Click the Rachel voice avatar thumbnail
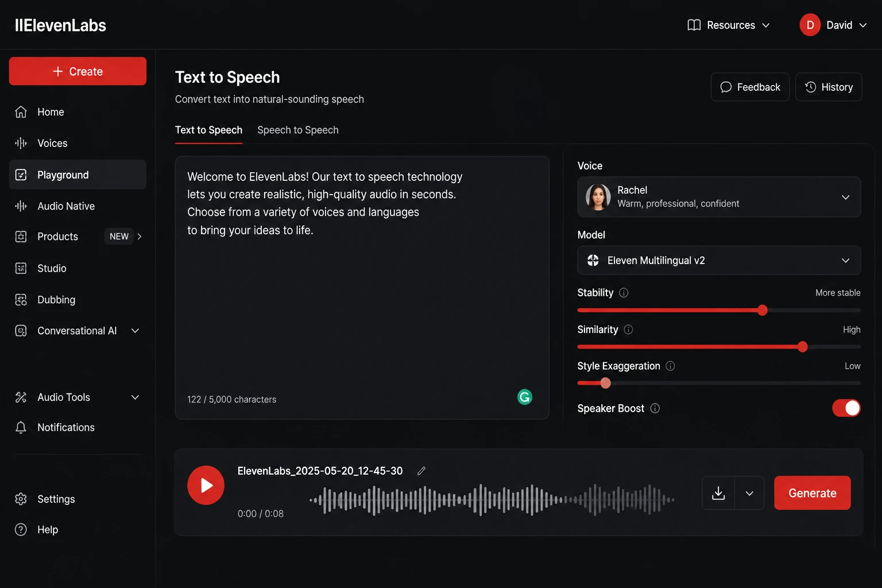The image size is (882, 588). tap(598, 197)
